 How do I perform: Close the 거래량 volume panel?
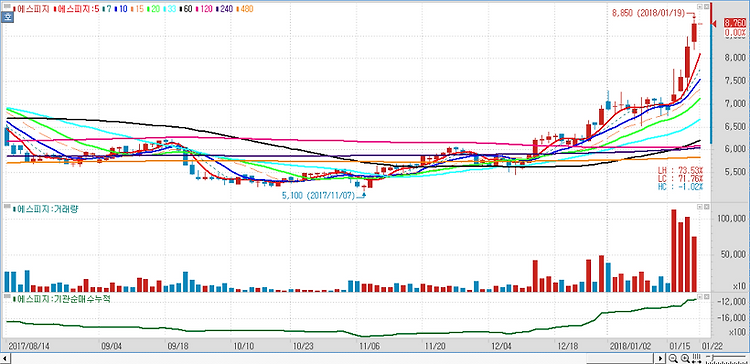coord(705,207)
